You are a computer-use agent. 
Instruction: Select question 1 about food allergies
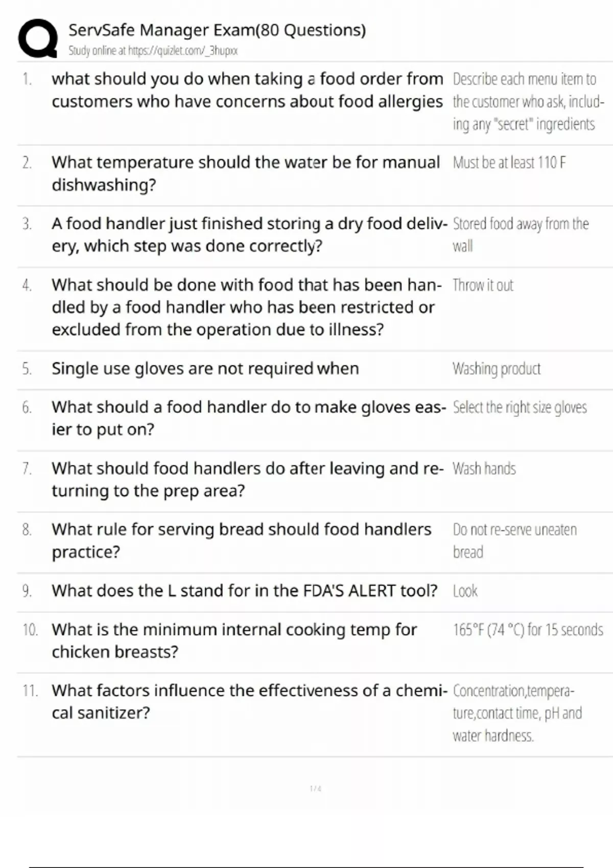coord(247,90)
